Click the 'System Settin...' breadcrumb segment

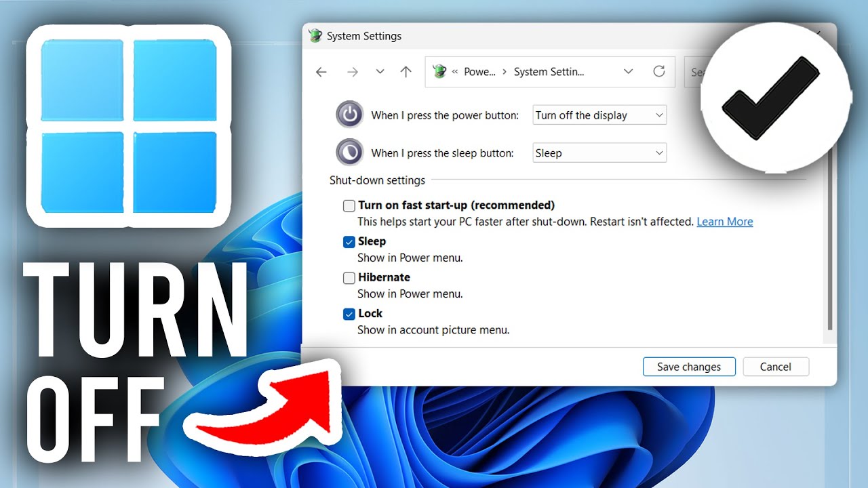point(549,72)
